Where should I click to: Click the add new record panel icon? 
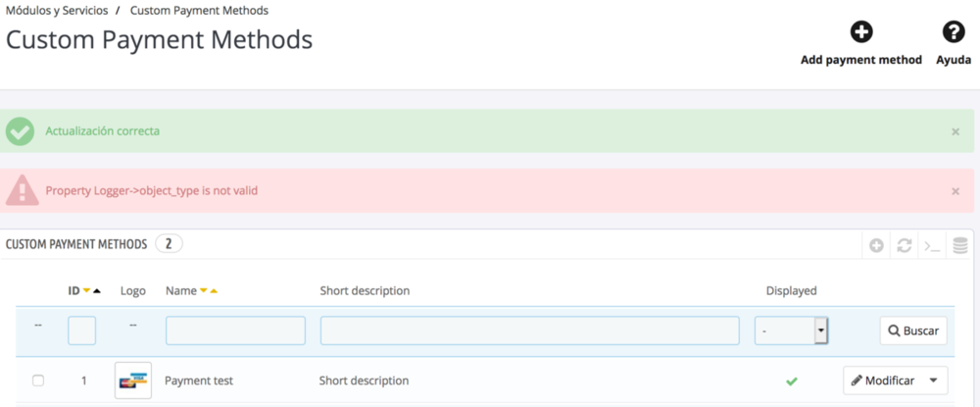click(x=877, y=245)
